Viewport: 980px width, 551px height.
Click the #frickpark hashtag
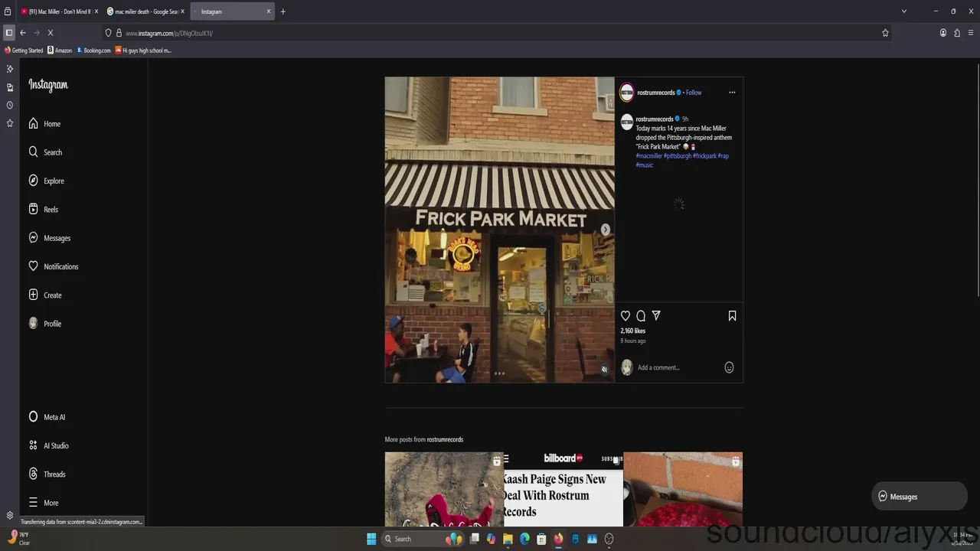pyautogui.click(x=704, y=156)
